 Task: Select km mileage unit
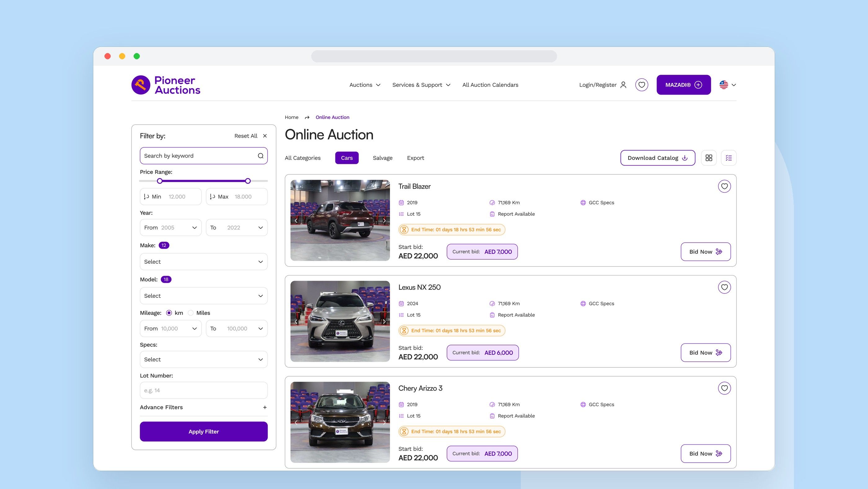pyautogui.click(x=169, y=313)
